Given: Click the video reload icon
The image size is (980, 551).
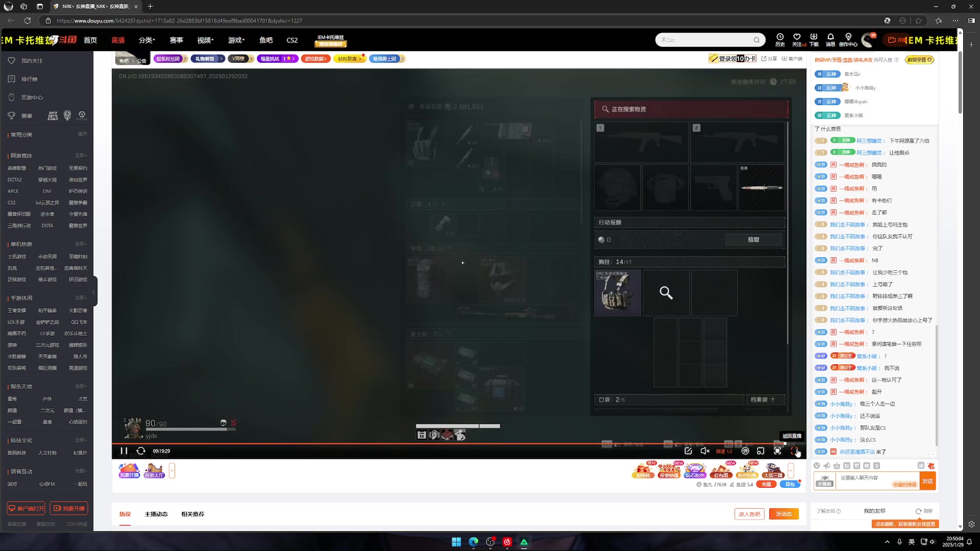Looking at the screenshot, I should point(141,451).
